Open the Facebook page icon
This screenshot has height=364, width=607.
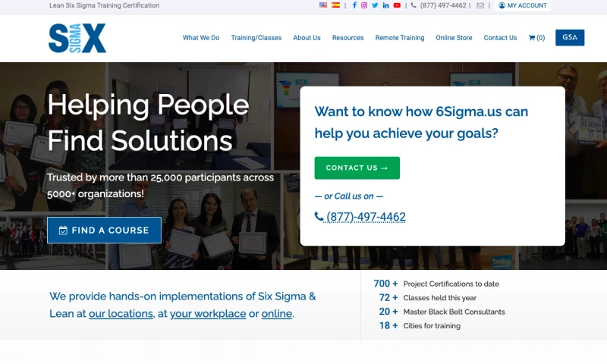(x=354, y=5)
